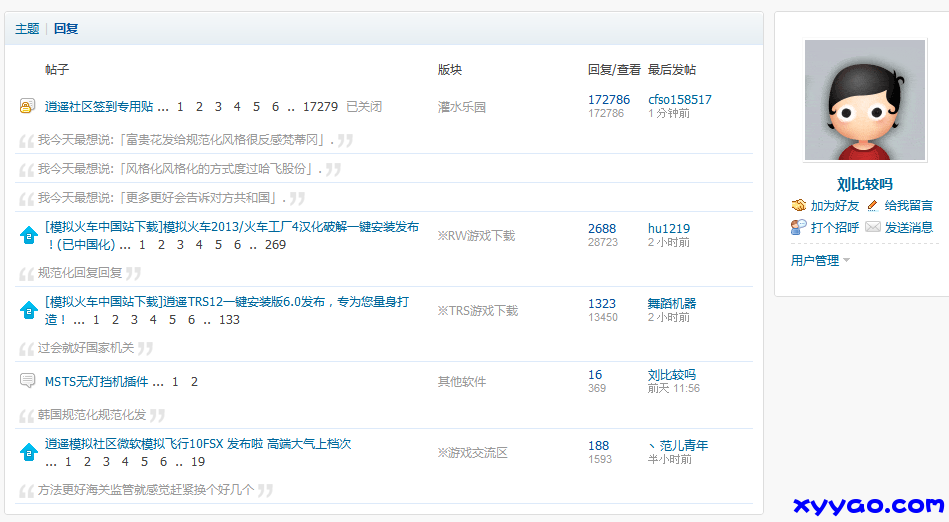Image resolution: width=949 pixels, height=522 pixels.
Task: Click the thread icon beside 逍遥TRS12 post
Action: click(x=28, y=310)
